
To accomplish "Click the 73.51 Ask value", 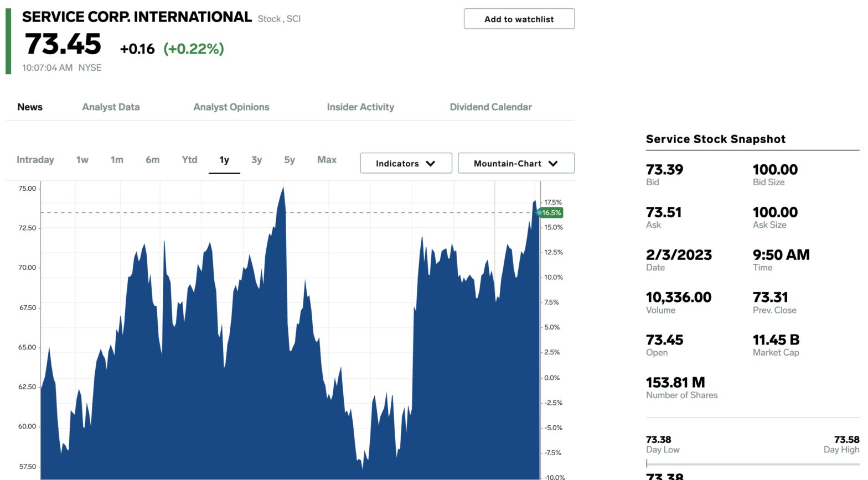I will (x=664, y=212).
